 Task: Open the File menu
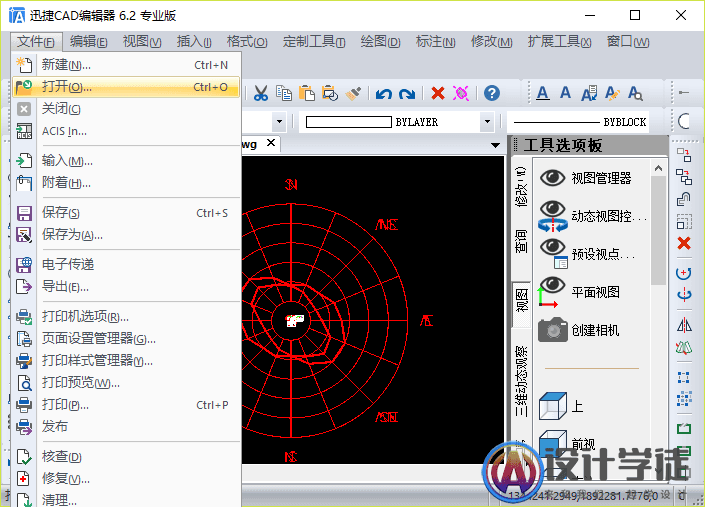click(x=36, y=42)
